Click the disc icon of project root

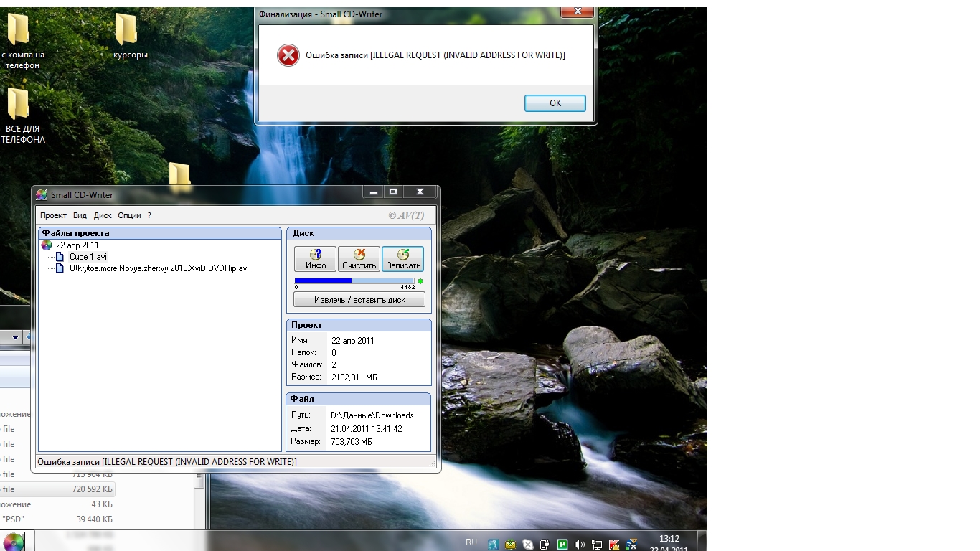[x=47, y=245]
